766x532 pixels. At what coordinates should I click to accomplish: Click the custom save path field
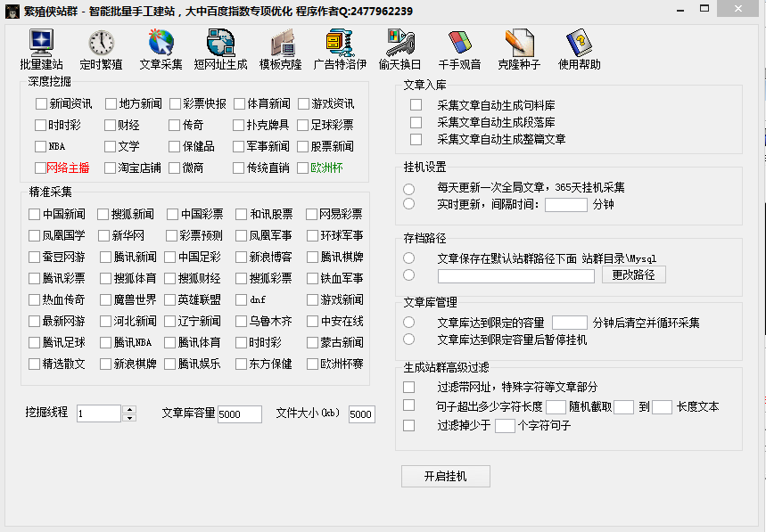(x=516, y=275)
